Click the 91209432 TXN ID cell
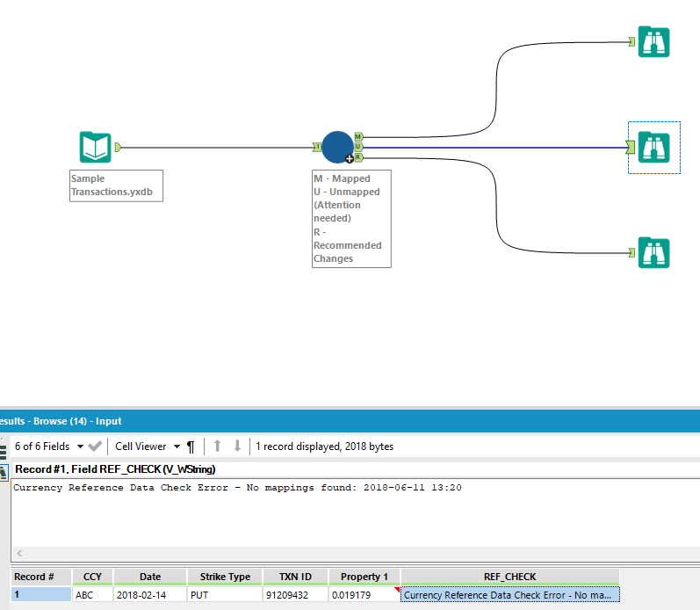700x610 pixels. point(295,595)
